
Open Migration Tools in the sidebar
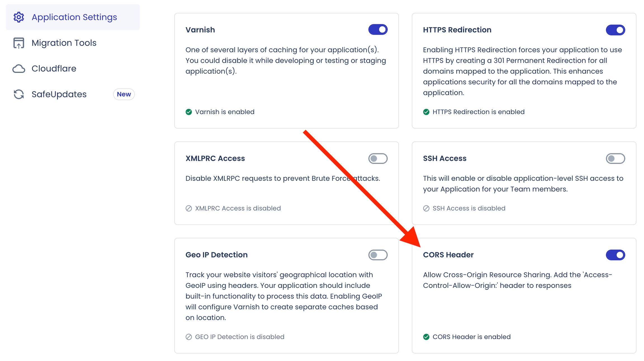64,43
